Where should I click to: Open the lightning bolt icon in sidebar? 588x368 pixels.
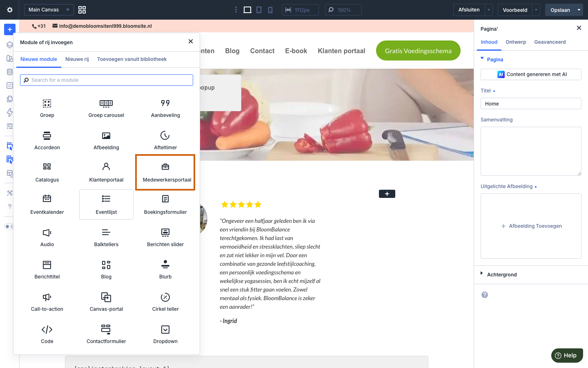pyautogui.click(x=10, y=112)
